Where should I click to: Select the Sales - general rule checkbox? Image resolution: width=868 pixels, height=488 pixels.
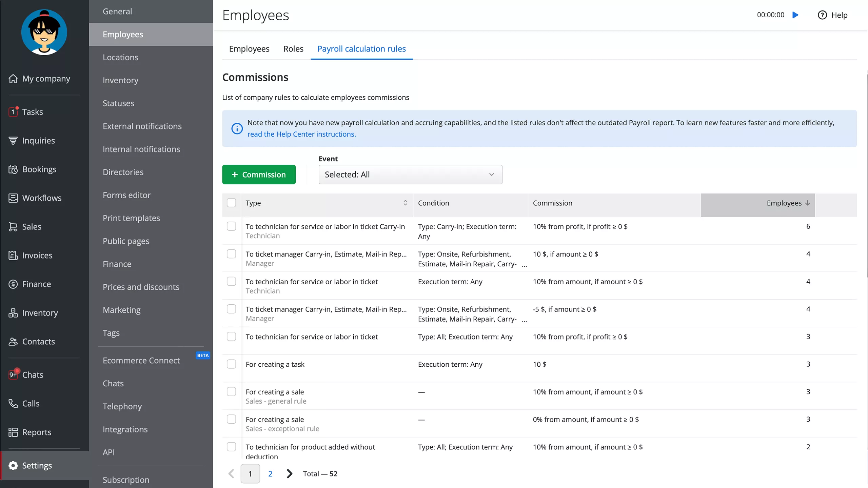231,391
